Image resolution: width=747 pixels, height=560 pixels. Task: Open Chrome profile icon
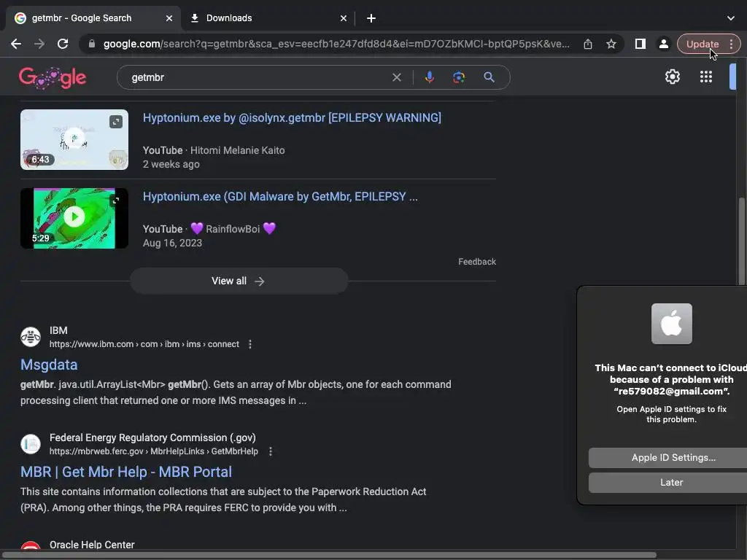pos(663,44)
